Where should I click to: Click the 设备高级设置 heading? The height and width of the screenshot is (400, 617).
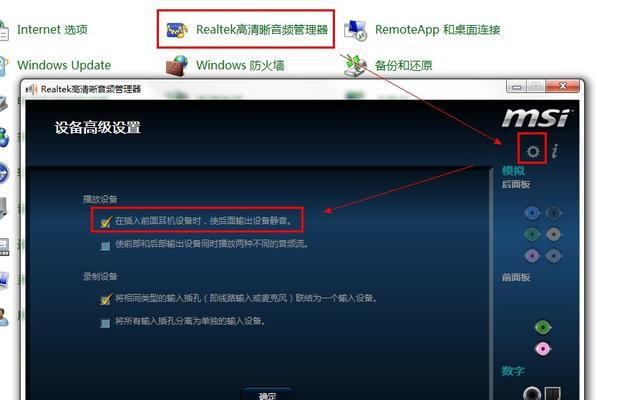98,127
